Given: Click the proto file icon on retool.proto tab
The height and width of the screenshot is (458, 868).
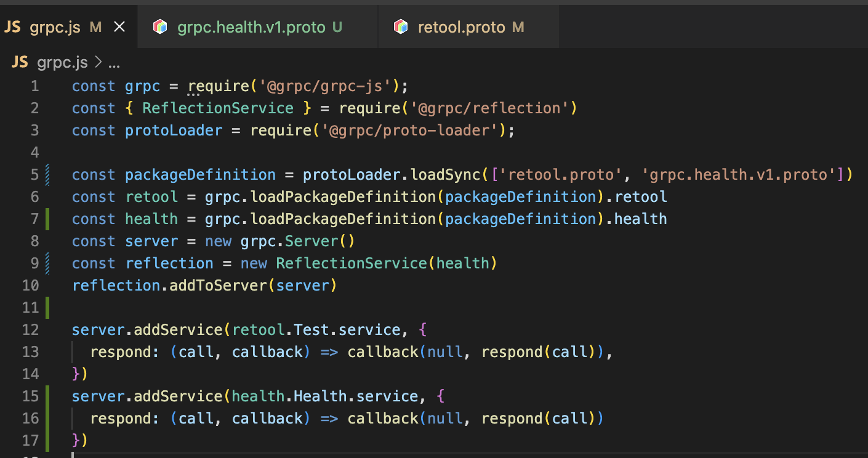Looking at the screenshot, I should 401,27.
